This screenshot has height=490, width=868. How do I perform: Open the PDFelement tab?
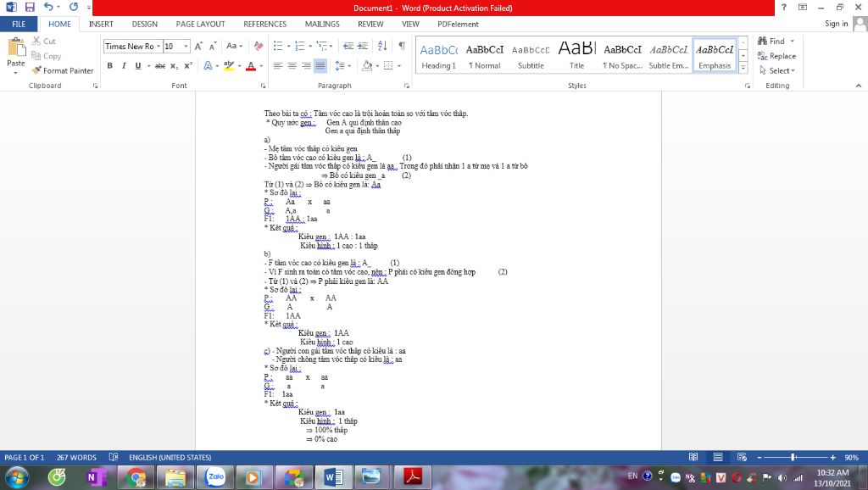(x=458, y=24)
